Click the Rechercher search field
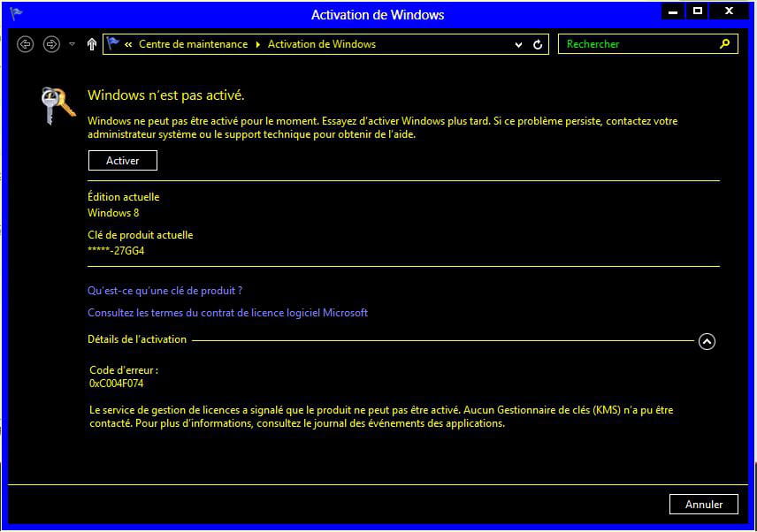 [648, 44]
